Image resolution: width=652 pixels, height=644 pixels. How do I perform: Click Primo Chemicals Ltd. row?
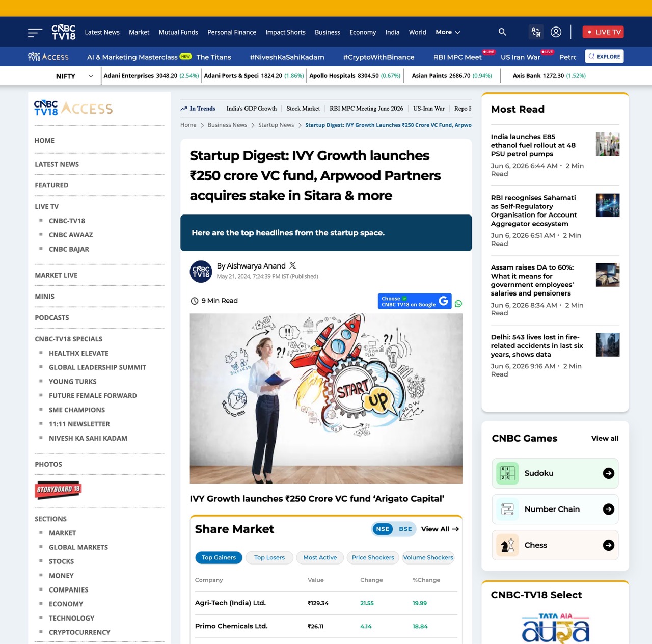pos(326,626)
